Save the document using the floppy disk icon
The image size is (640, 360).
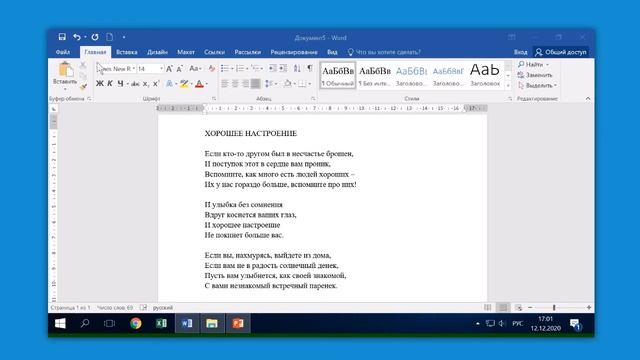click(62, 37)
